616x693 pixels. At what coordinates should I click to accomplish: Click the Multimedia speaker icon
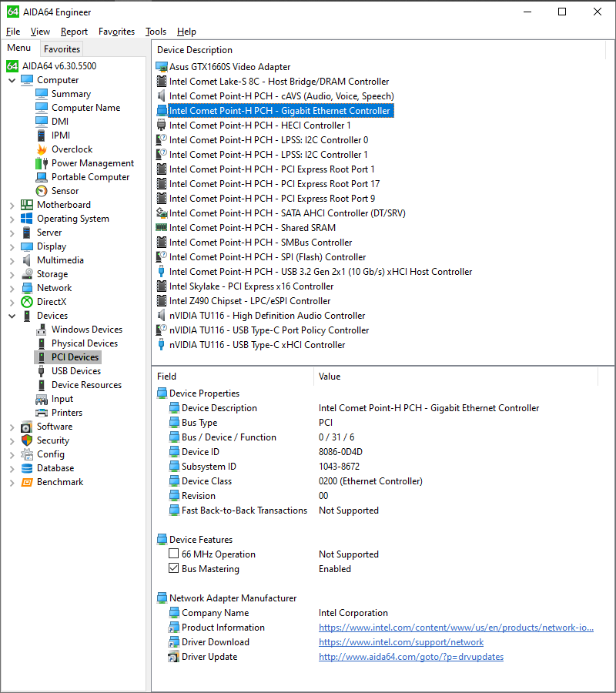27,260
